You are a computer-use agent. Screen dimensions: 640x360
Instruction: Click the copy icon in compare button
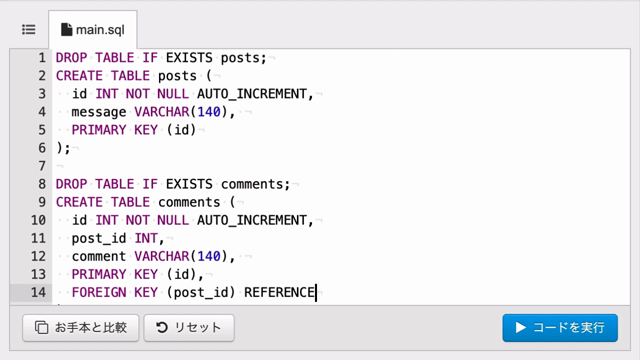(41, 327)
